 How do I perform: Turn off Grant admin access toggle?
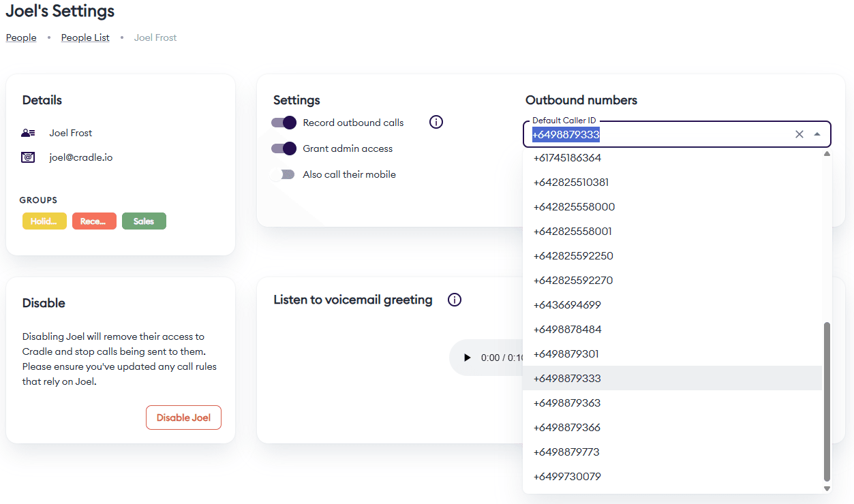(284, 148)
